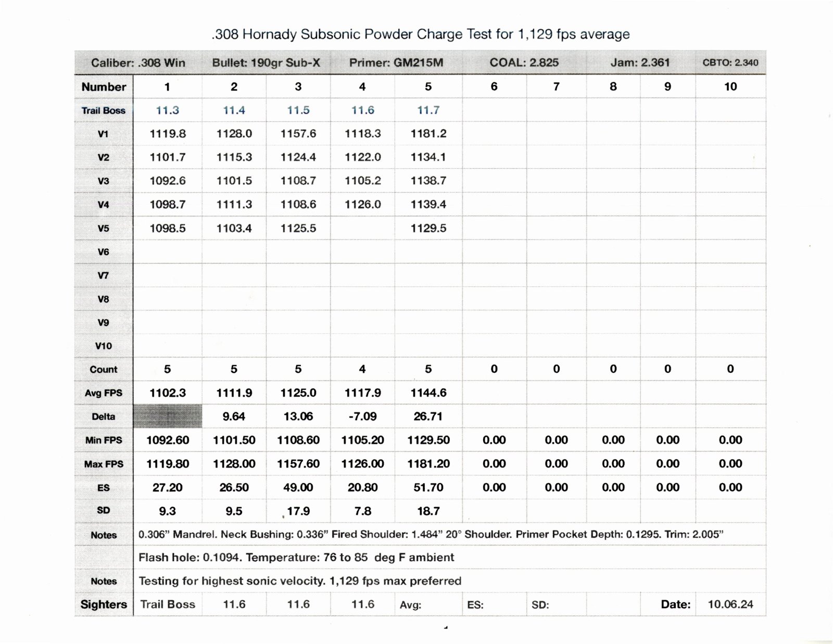
Task: Select the SD value 9.3
Action: pos(167,511)
